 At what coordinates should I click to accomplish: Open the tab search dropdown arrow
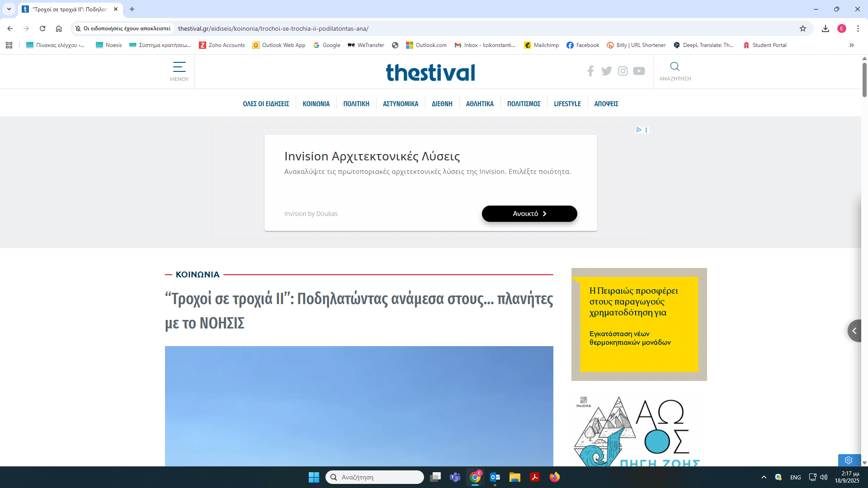9,9
